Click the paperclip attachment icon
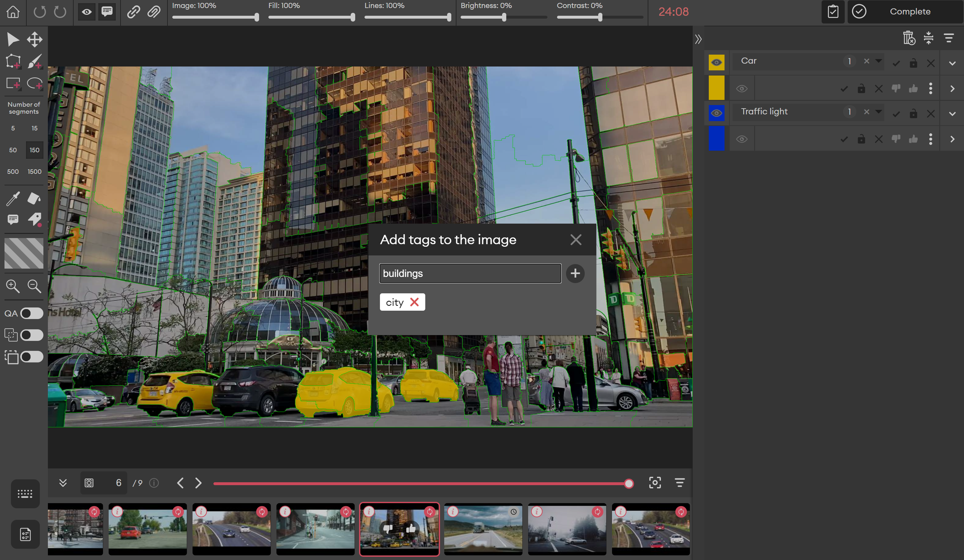 154,12
